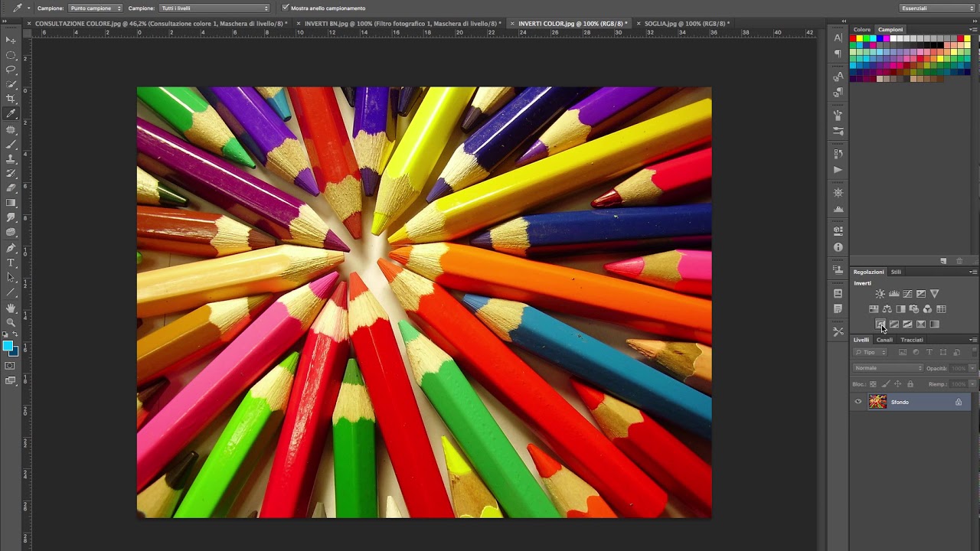Add a Vibrance adjustment
The height and width of the screenshot is (551, 980).
tap(934, 294)
